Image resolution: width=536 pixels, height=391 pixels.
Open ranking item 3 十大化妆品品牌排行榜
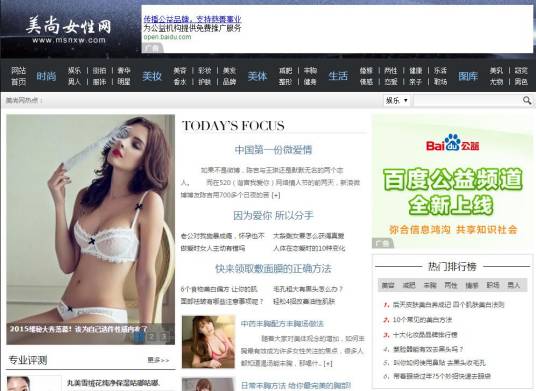(425, 335)
